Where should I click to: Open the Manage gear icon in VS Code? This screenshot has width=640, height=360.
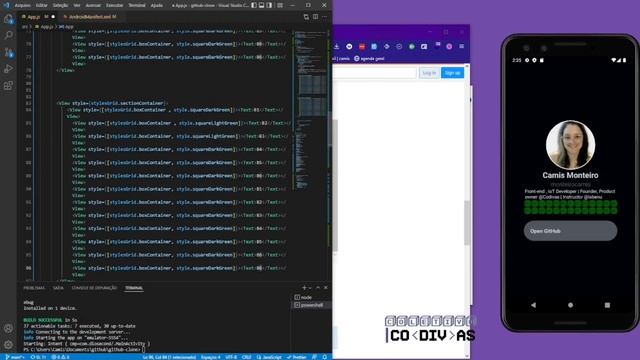pyautogui.click(x=8, y=344)
